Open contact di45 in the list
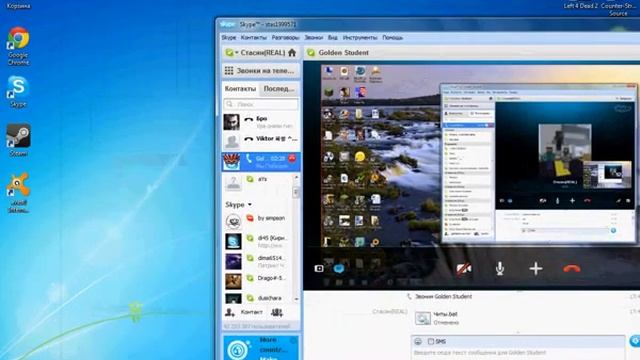This screenshot has height=360, width=640. (257, 241)
